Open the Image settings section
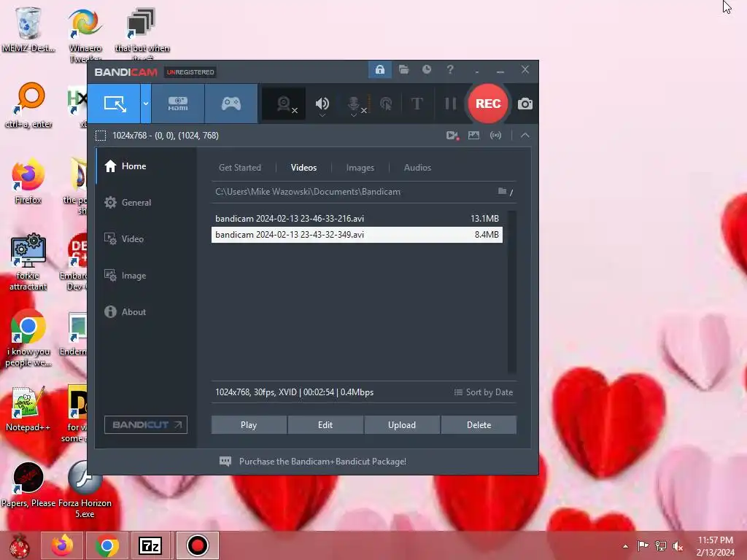Screen dimensions: 747x560 (x=146, y=276)
